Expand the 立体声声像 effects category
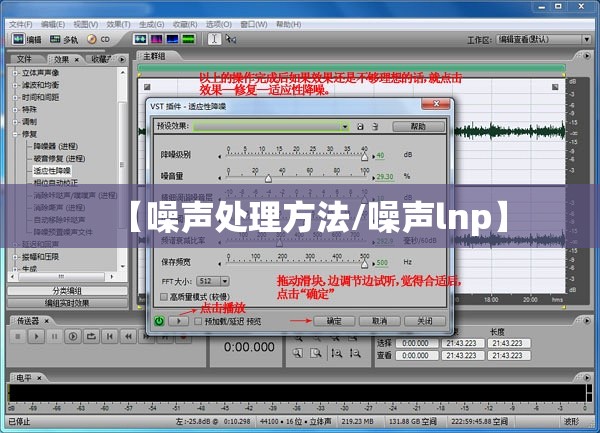This screenshot has width=600, height=433. pyautogui.click(x=15, y=73)
